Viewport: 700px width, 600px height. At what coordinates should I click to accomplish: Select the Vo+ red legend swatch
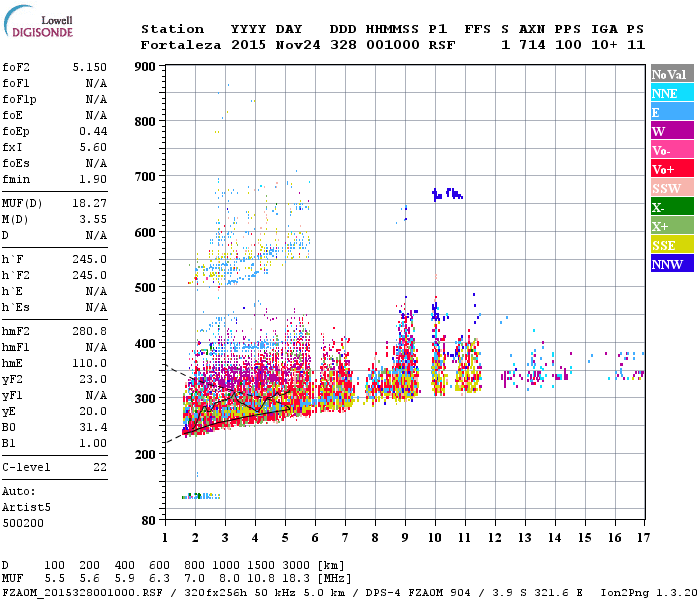(672, 168)
